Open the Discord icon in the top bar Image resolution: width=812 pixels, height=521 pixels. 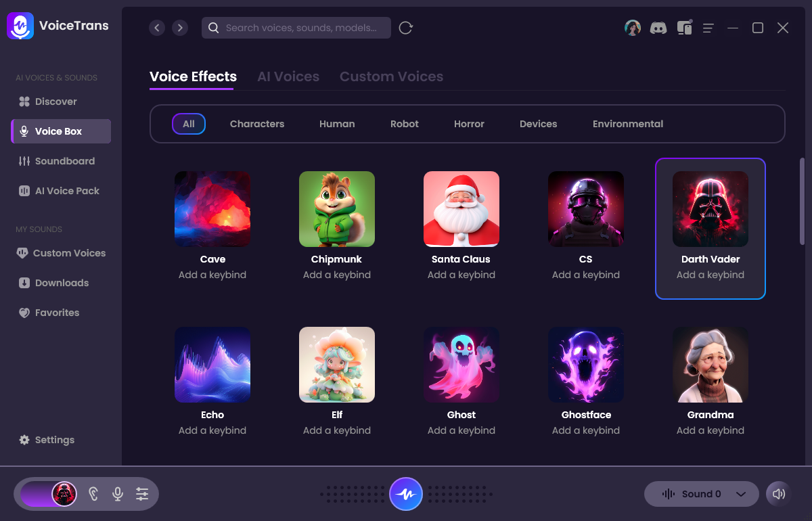(658, 27)
